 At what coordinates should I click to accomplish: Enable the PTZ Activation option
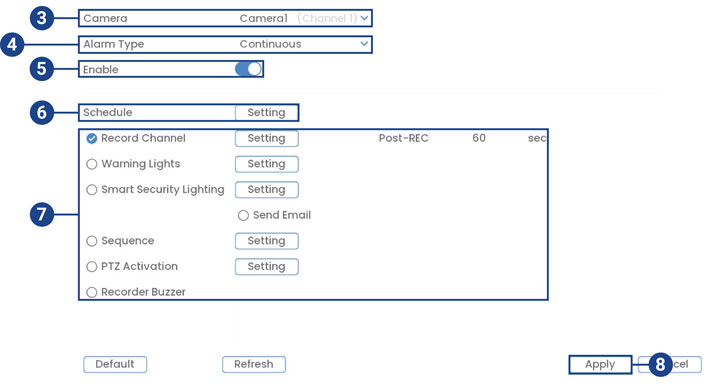92,267
